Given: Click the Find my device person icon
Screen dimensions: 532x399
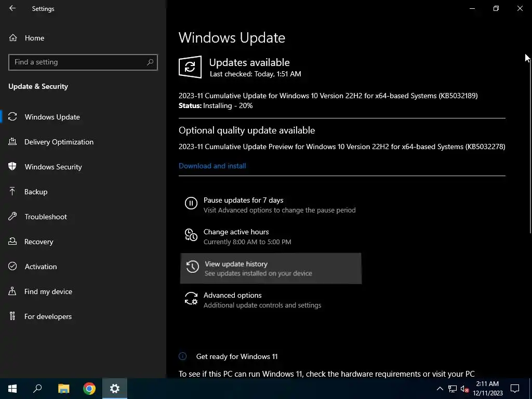Looking at the screenshot, I should pyautogui.click(x=12, y=291).
